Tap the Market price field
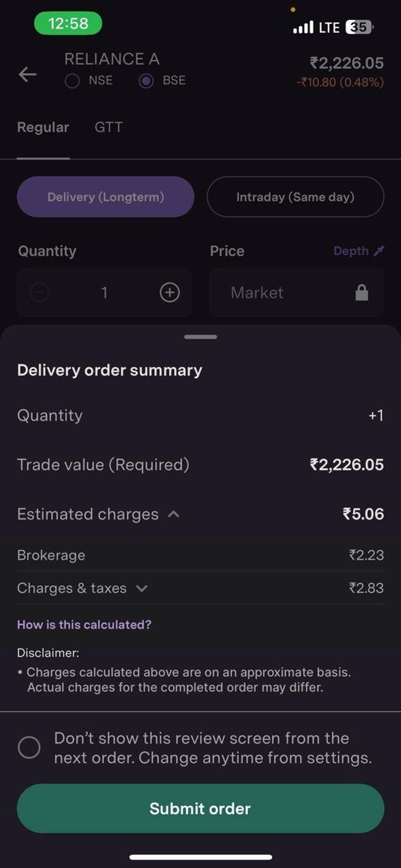 pos(296,292)
